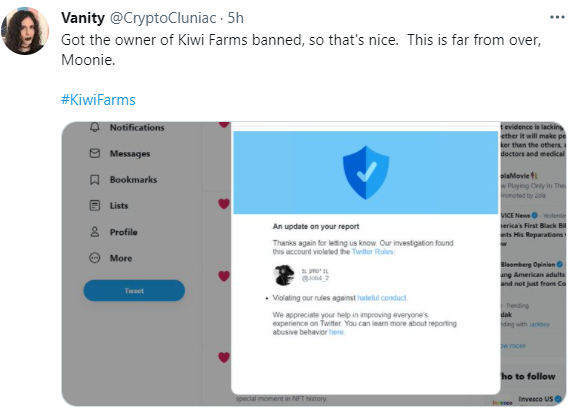Screen dimensions: 575x413
Task: Click the blue Tweet button
Action: click(x=134, y=290)
